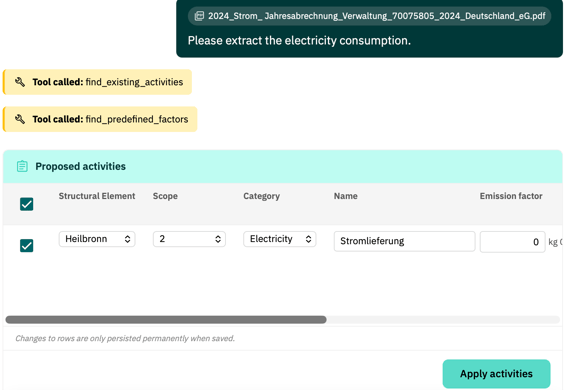Screen dimensions: 567x390
Task: Click the wrench icon beside find_predefined_factors
Action: 20,119
